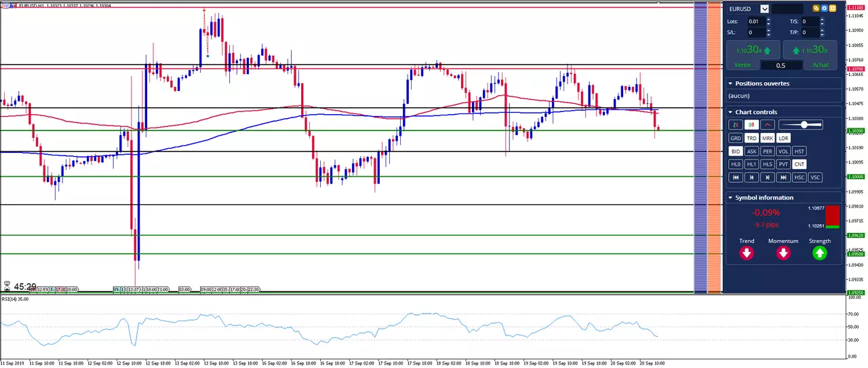Toggle the BID line button

point(736,151)
